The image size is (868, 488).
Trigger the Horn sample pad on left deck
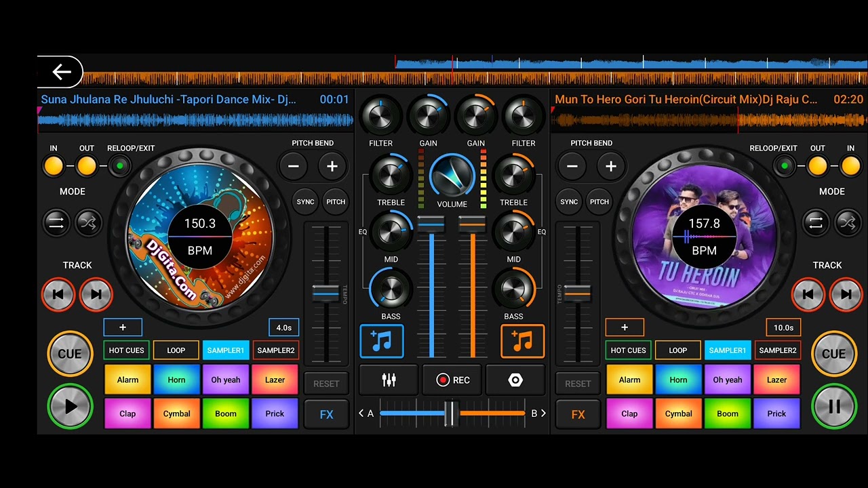(176, 380)
